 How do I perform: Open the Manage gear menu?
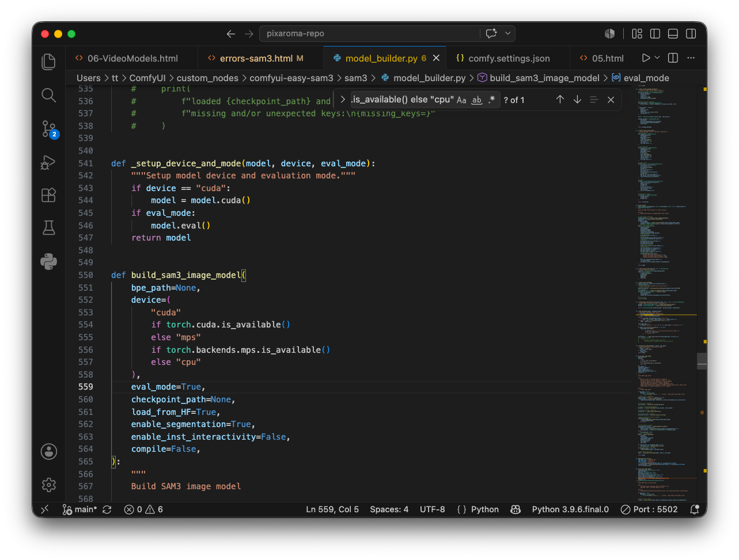tap(49, 485)
